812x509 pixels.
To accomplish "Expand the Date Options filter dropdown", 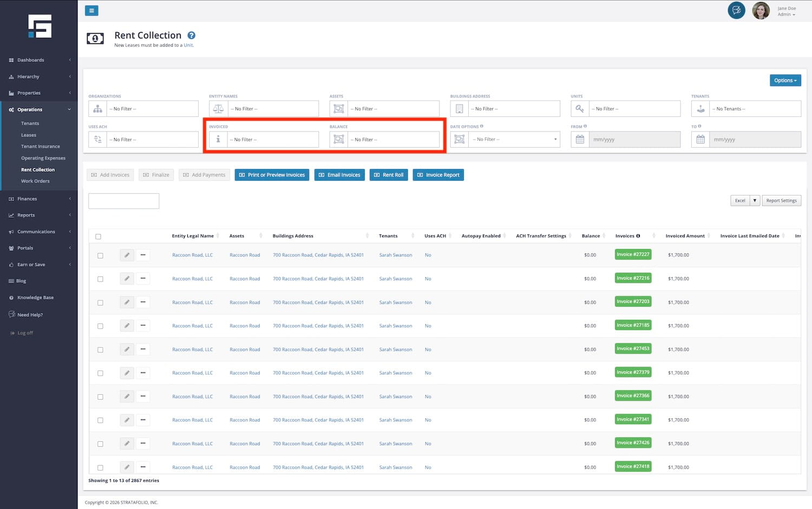I will [x=514, y=140].
